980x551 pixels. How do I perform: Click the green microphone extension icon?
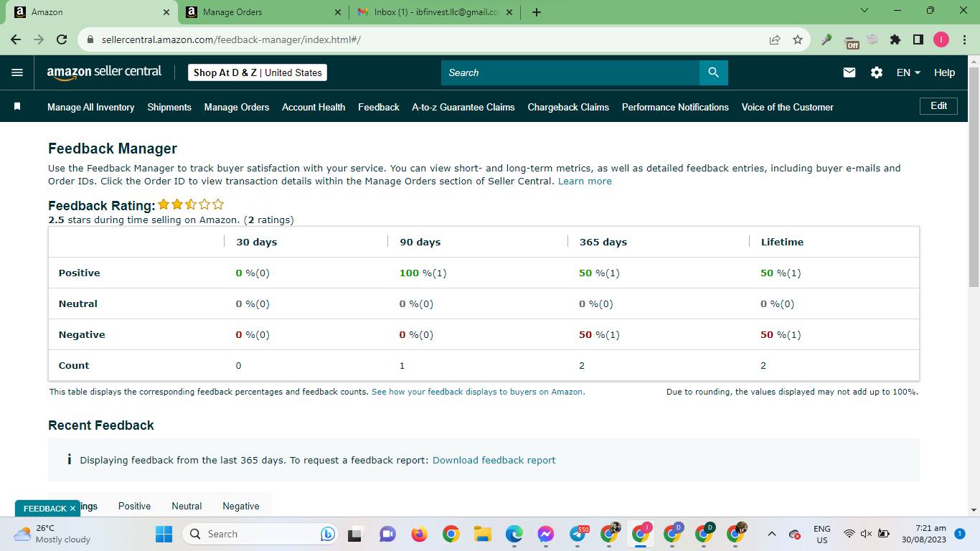[x=826, y=40]
